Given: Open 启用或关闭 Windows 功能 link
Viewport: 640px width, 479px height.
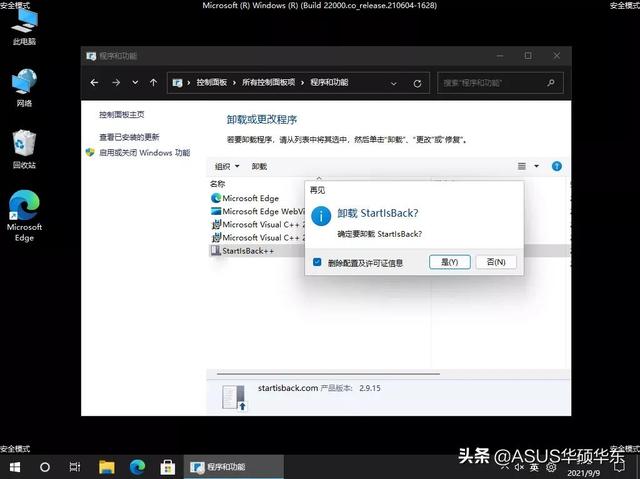Looking at the screenshot, I should point(143,153).
